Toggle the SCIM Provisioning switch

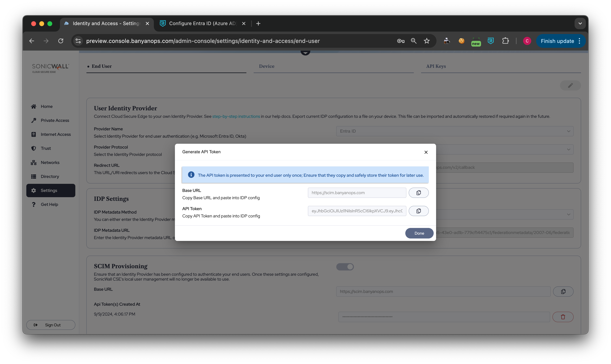pos(345,267)
